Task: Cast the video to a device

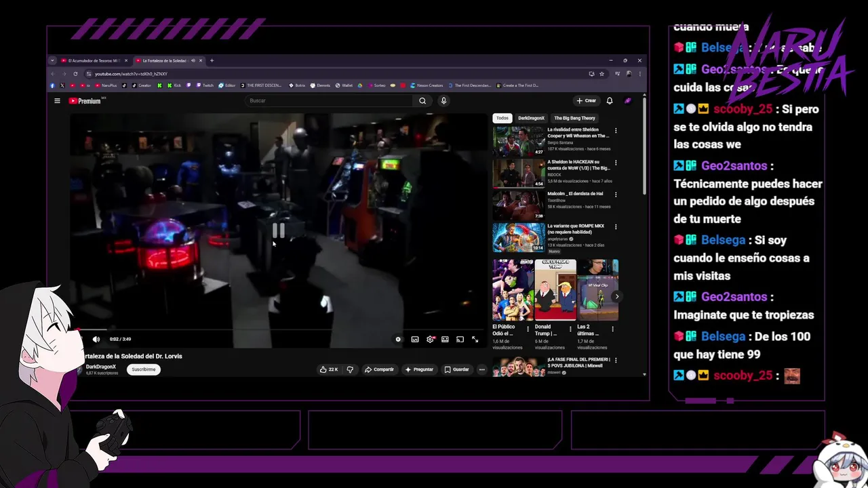Action: click(460, 339)
